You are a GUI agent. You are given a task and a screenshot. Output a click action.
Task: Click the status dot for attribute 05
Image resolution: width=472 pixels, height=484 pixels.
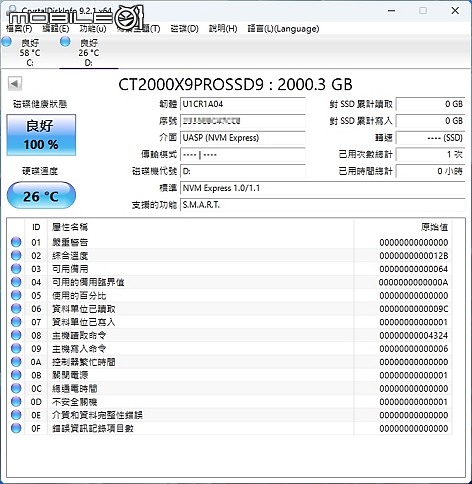click(x=16, y=295)
